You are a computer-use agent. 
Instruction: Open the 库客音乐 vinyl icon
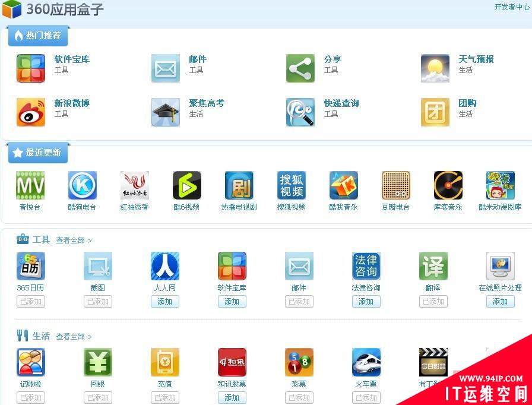point(448,185)
